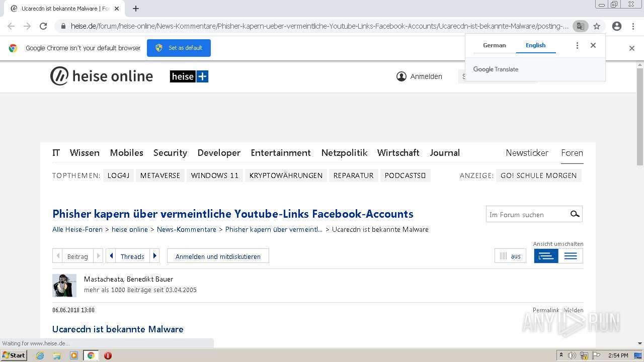Screen dimensions: 644x362
Task: Click Anmelden und mitdiskutieren button
Action: click(218, 256)
